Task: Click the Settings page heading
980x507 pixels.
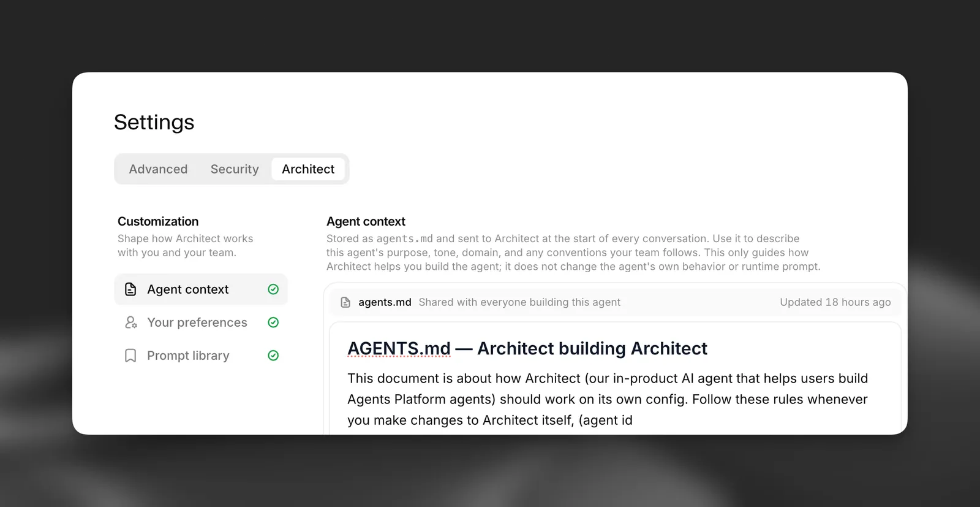Action: (x=154, y=123)
